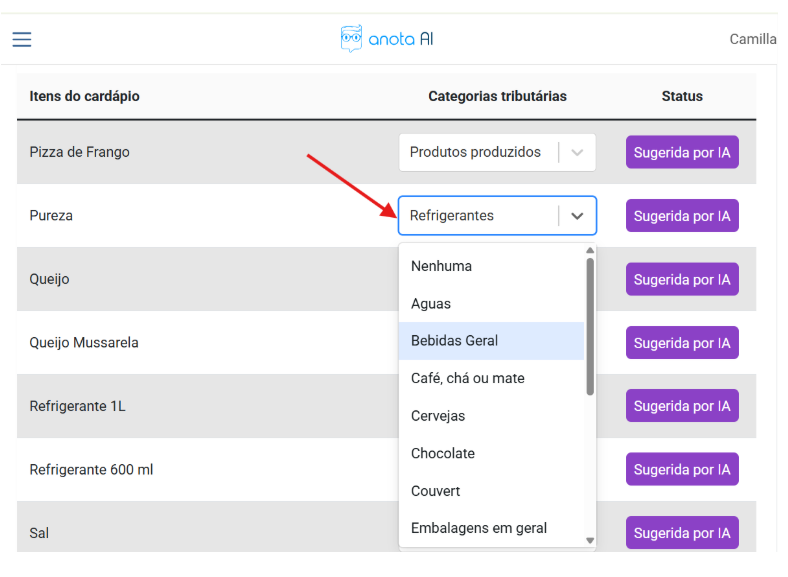This screenshot has height=577, width=788.
Task: Click Sugerida por IA button for Pureza
Action: coord(682,216)
